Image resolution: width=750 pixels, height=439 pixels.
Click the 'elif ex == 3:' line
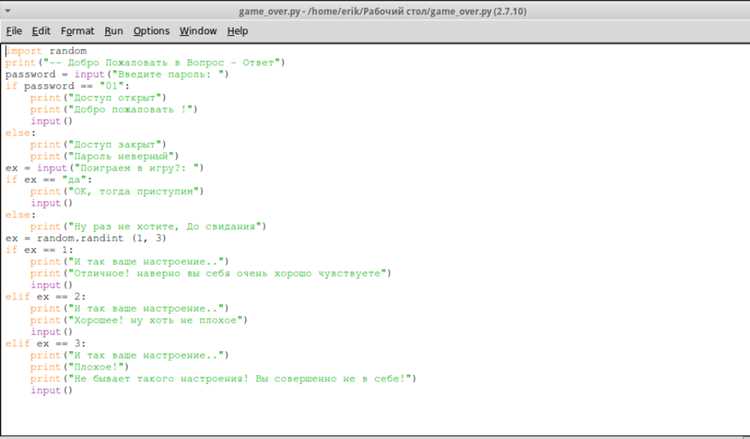[x=45, y=344]
